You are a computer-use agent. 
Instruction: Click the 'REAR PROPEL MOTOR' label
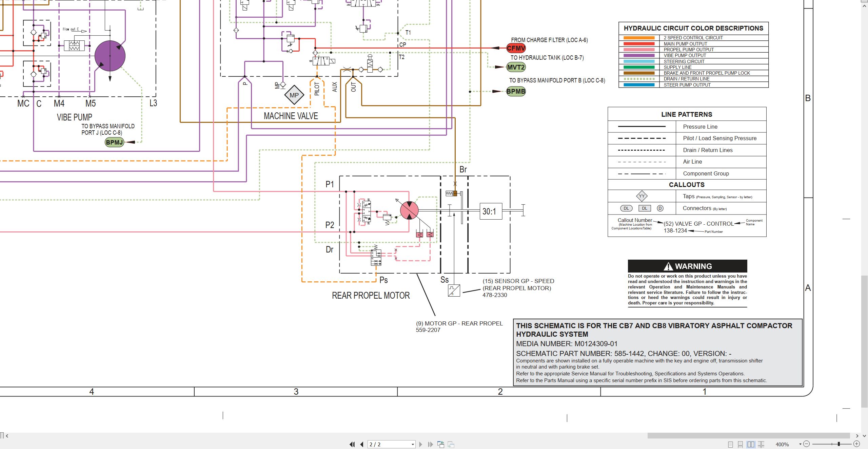(371, 296)
